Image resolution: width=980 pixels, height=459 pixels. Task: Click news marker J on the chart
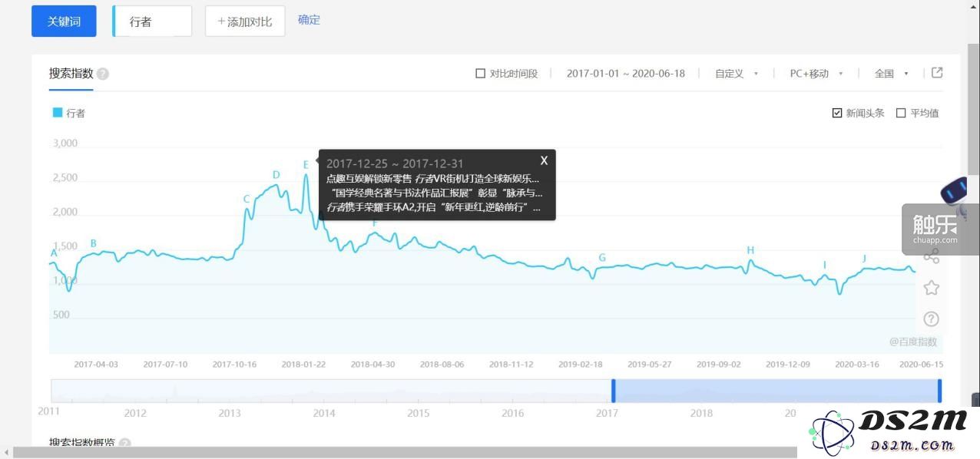click(864, 259)
